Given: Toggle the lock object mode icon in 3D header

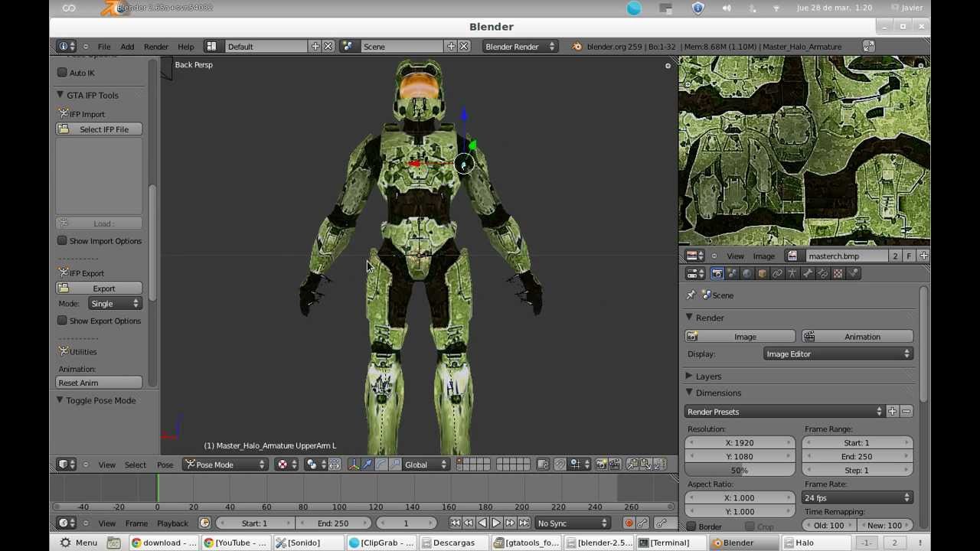Looking at the screenshot, I should (543, 465).
